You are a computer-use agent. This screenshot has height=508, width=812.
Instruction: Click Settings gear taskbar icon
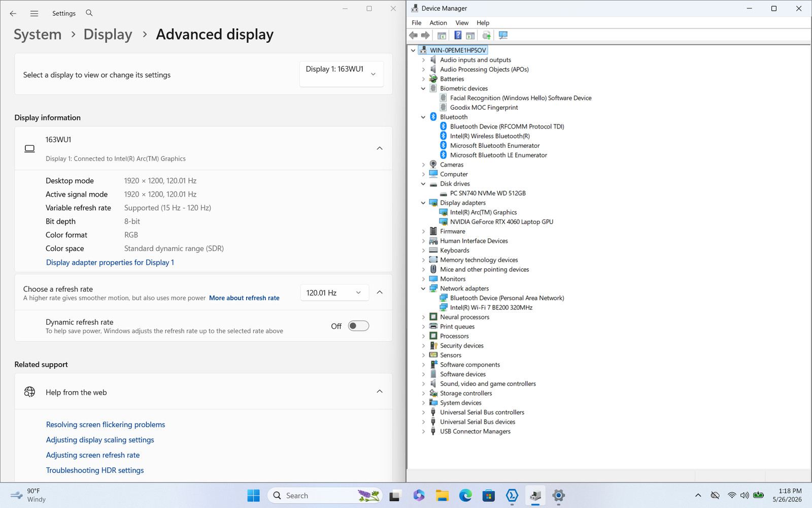click(x=559, y=495)
